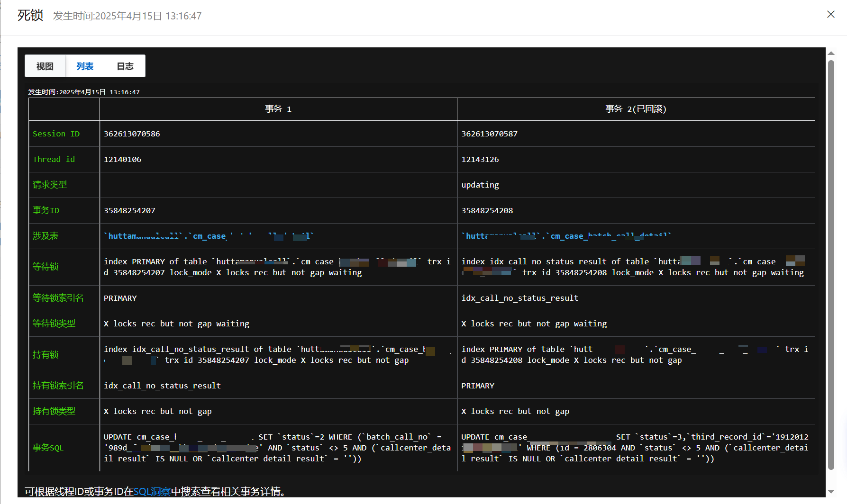Click the Thread id row label
Viewport: 847px width, 504px height.
tap(54, 160)
